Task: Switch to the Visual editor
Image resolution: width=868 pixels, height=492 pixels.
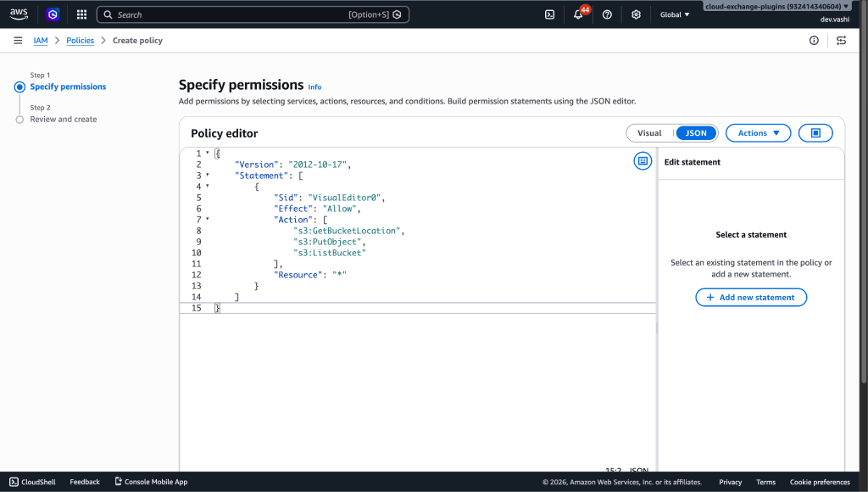Action: tap(649, 133)
